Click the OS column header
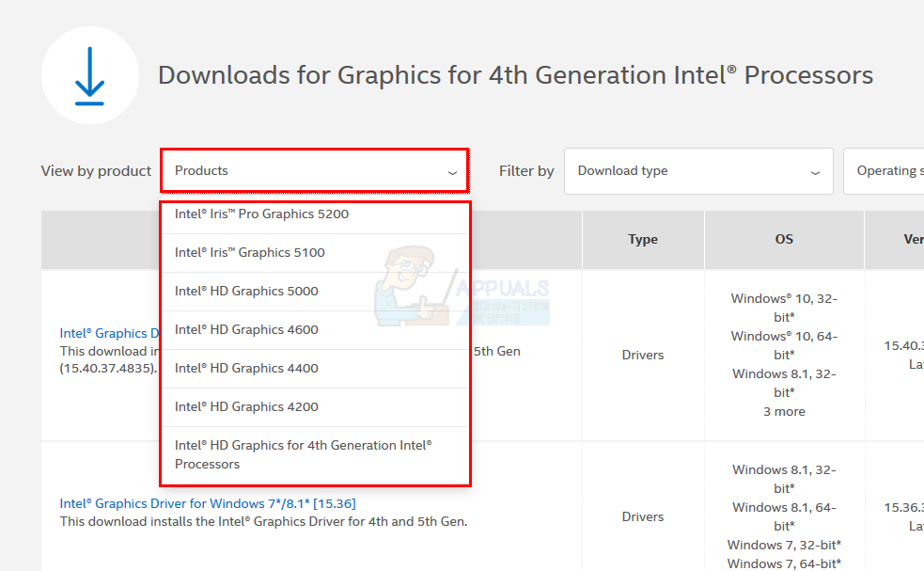The image size is (924, 571). 784,240
